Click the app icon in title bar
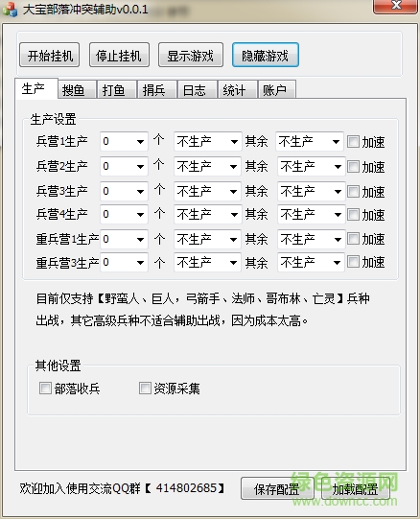 point(9,10)
